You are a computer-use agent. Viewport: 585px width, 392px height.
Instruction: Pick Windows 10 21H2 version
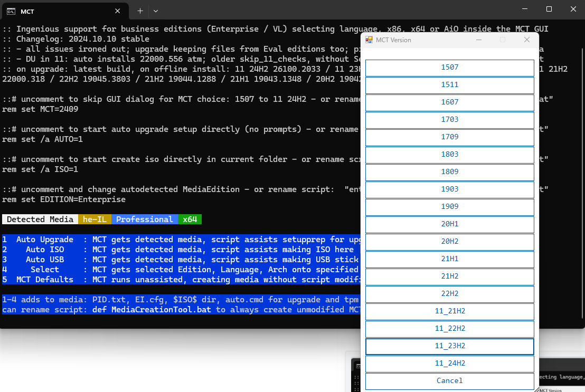tap(449, 276)
